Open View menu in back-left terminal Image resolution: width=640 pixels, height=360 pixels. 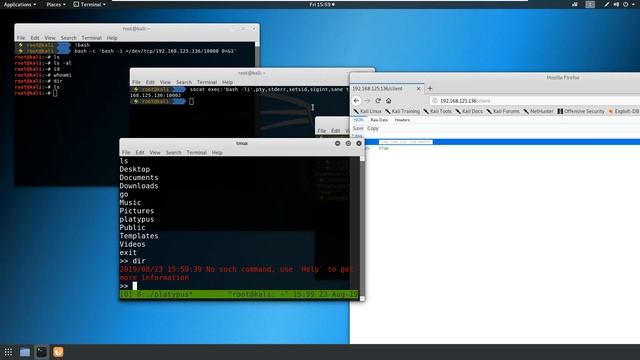pos(50,38)
